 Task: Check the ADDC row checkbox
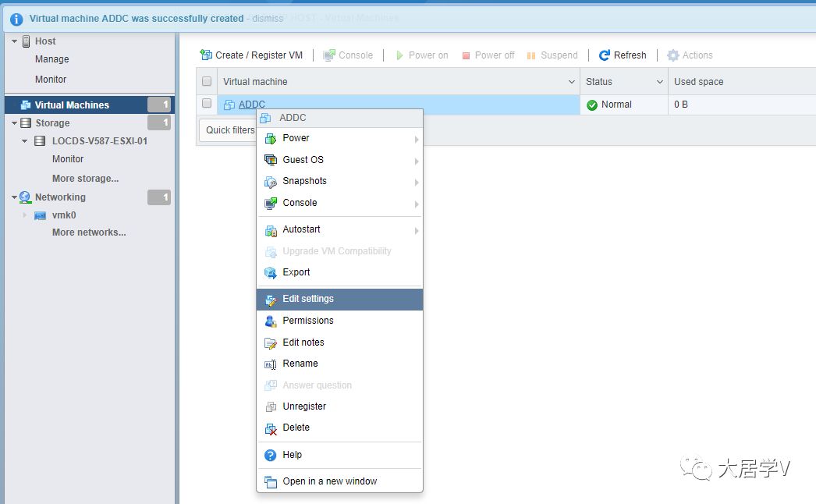207,103
